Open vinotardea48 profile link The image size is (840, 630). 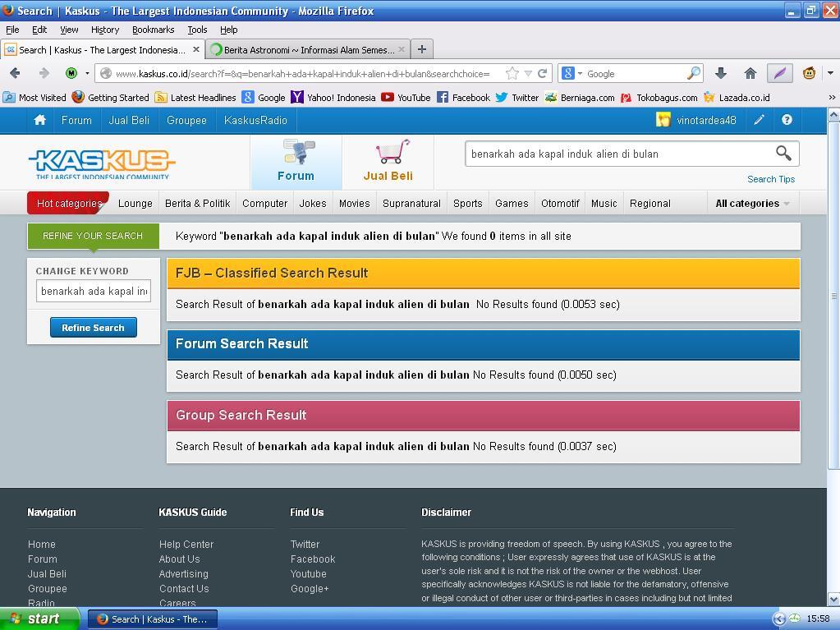tap(706, 121)
